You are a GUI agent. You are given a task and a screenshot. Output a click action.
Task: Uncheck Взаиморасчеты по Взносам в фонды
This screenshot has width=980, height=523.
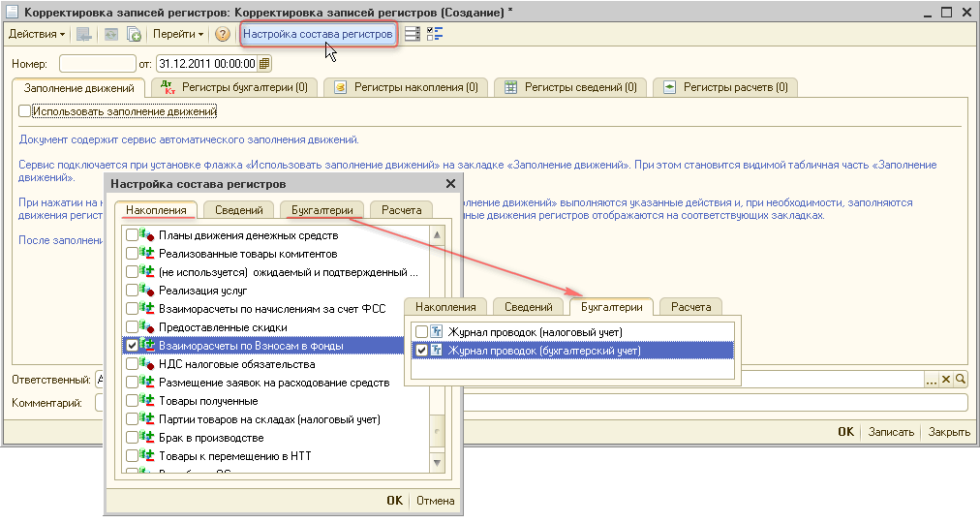133,345
